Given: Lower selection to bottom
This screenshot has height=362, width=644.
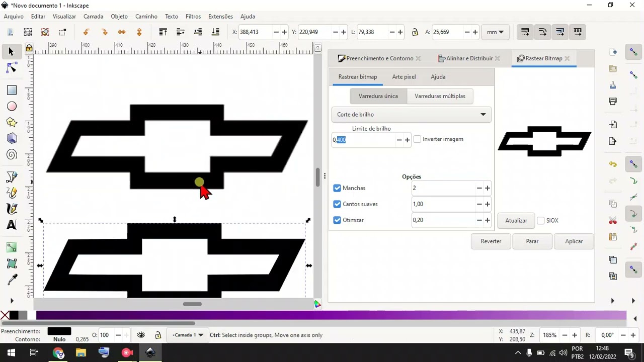Looking at the screenshot, I should [x=216, y=32].
